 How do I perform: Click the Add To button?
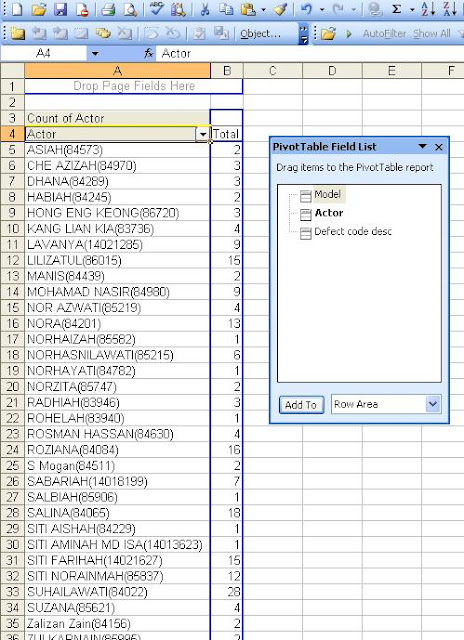click(x=301, y=404)
